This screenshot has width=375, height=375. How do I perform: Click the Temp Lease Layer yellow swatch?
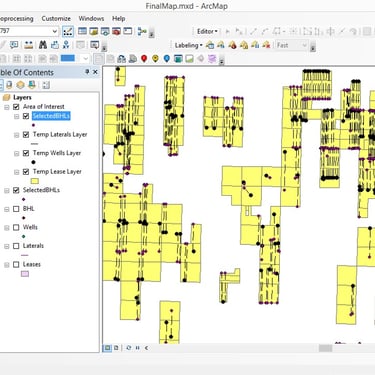click(x=35, y=181)
